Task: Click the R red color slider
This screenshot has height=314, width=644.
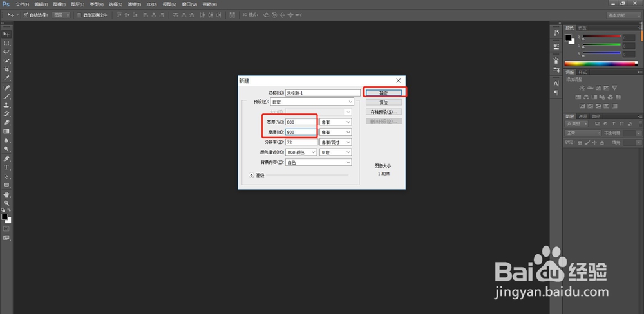Action: [601, 37]
